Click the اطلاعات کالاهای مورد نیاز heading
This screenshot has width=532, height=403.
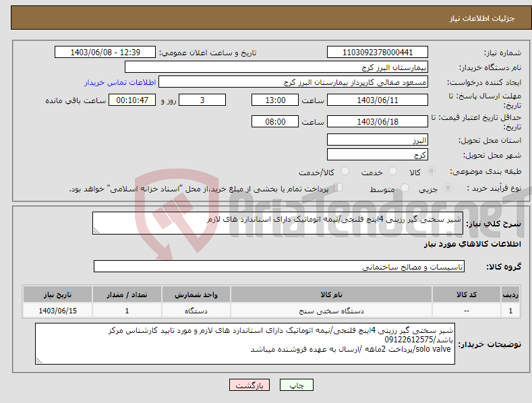[472, 244]
